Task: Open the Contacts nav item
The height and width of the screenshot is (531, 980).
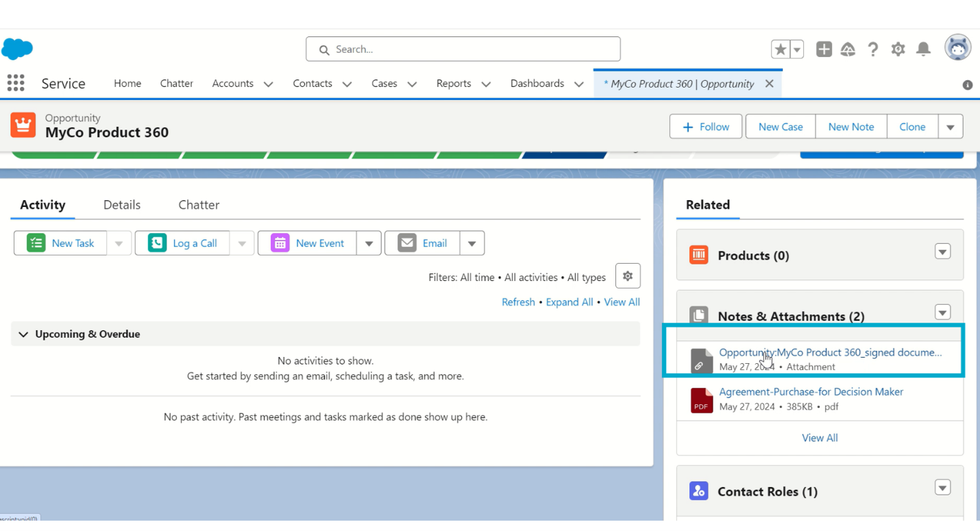Action: (x=313, y=84)
